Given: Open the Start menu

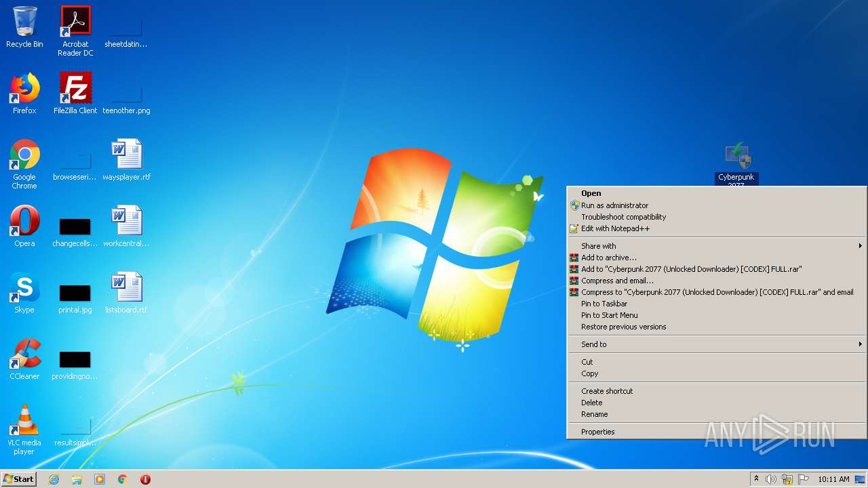Looking at the screenshot, I should (18, 479).
